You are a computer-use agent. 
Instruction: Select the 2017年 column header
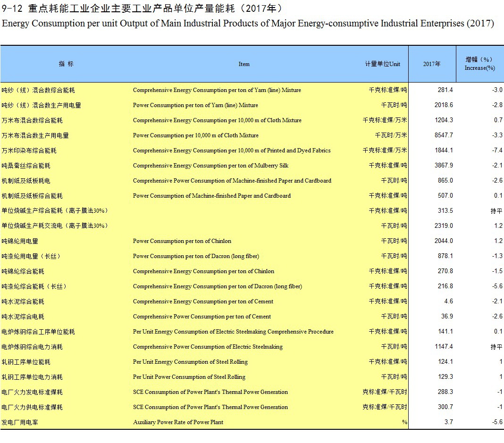click(x=432, y=64)
